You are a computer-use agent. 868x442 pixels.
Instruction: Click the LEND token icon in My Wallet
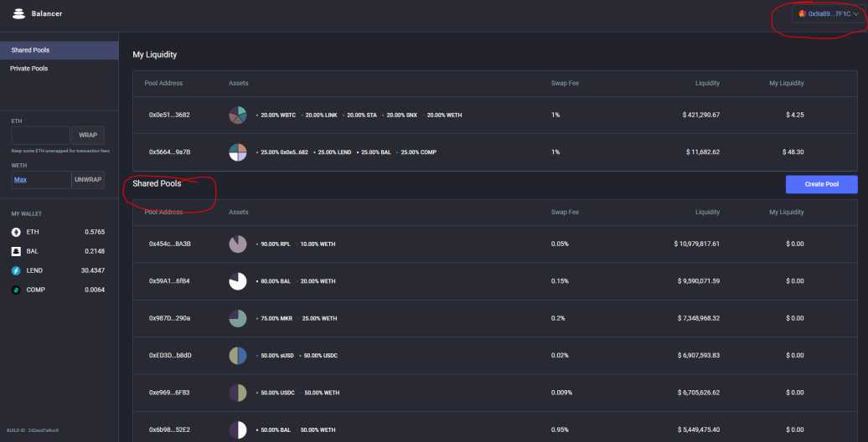[16, 270]
